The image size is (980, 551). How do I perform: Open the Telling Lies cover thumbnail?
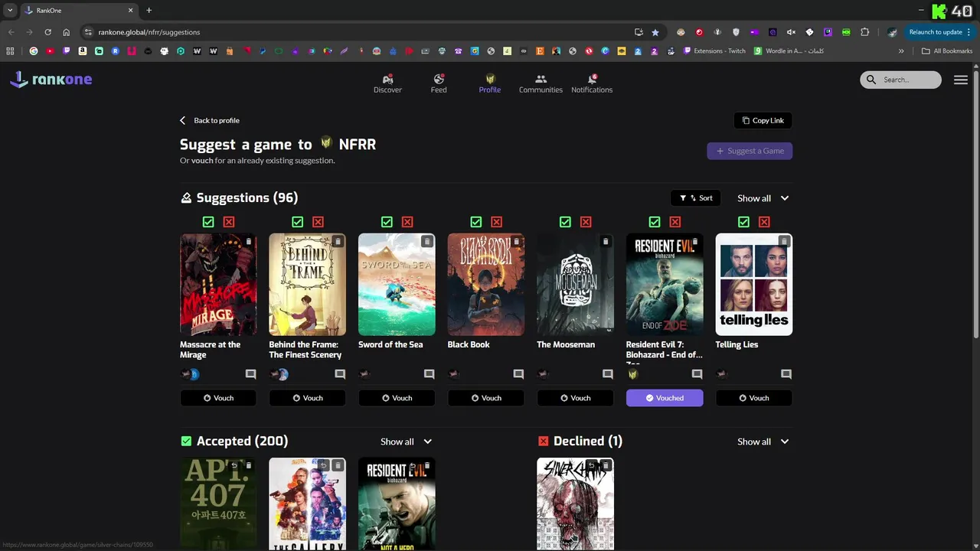pos(754,285)
